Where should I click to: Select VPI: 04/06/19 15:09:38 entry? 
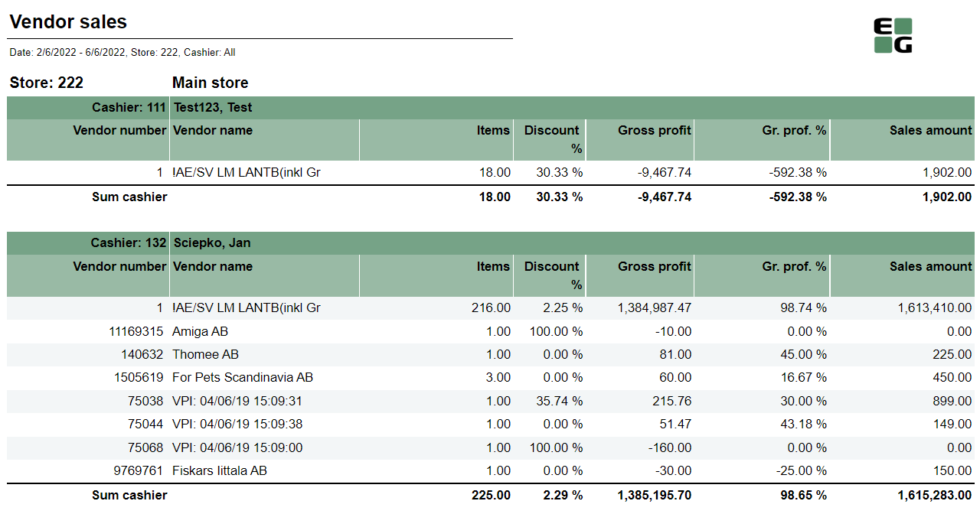pyautogui.click(x=237, y=424)
